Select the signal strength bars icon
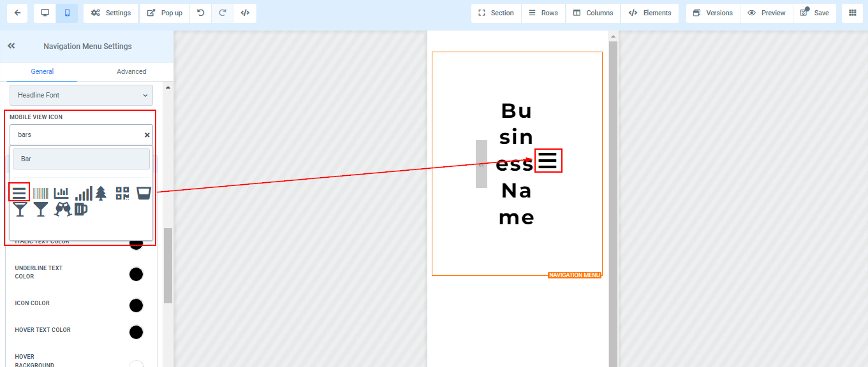This screenshot has height=367, width=868. [83, 193]
